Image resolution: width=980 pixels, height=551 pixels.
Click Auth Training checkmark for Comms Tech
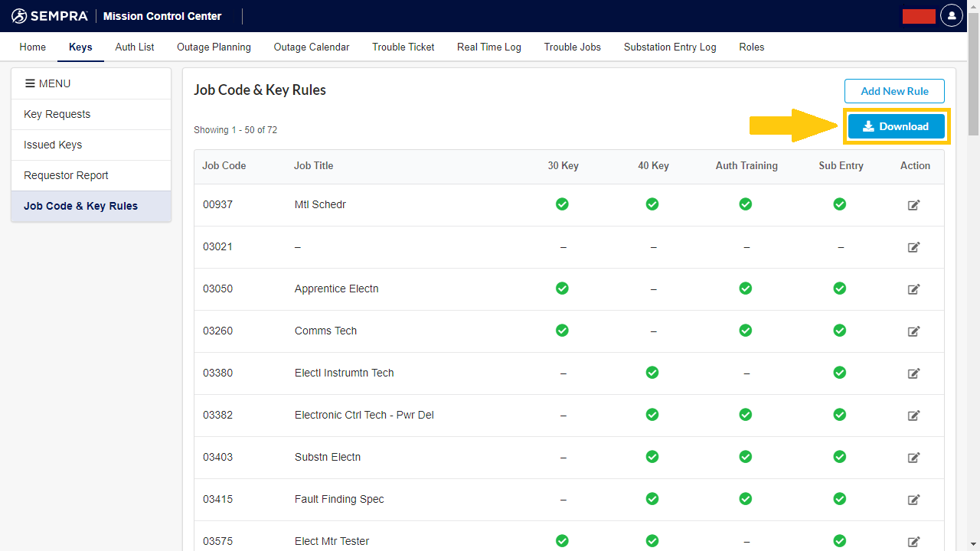[x=745, y=331]
